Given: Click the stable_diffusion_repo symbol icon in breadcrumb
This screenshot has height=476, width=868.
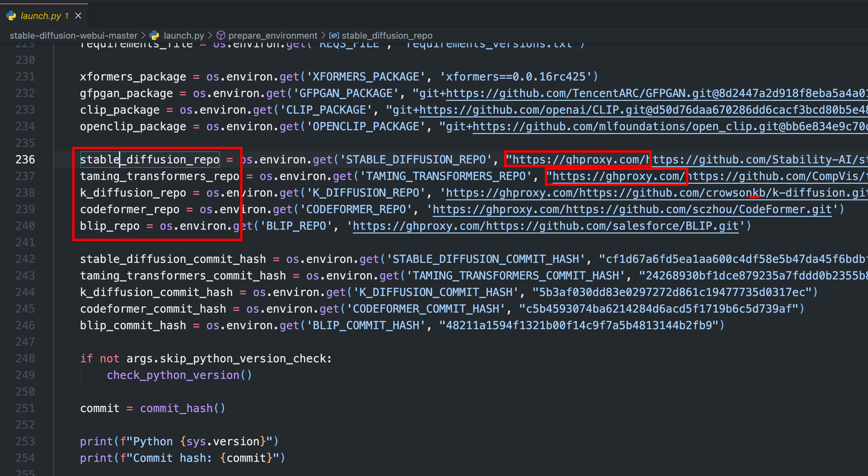Looking at the screenshot, I should [x=333, y=36].
